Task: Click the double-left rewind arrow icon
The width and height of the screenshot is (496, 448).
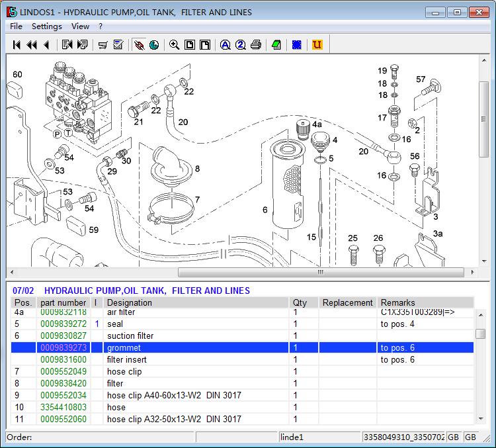Action: click(x=32, y=45)
